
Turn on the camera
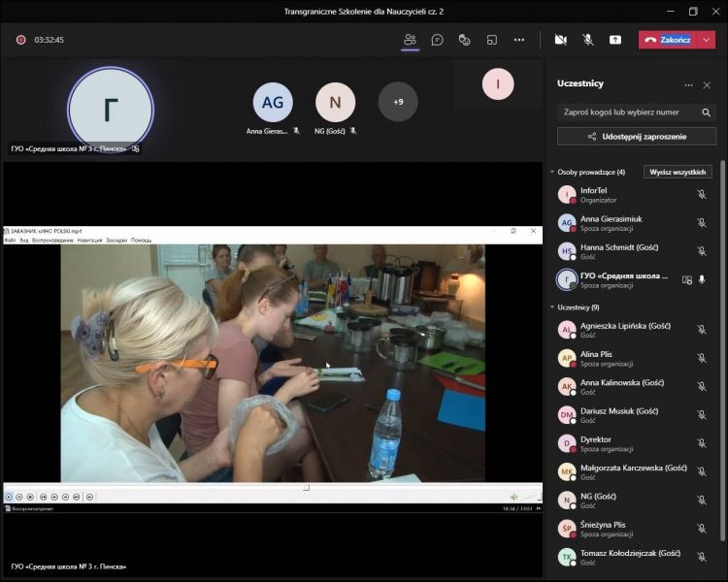tap(560, 40)
